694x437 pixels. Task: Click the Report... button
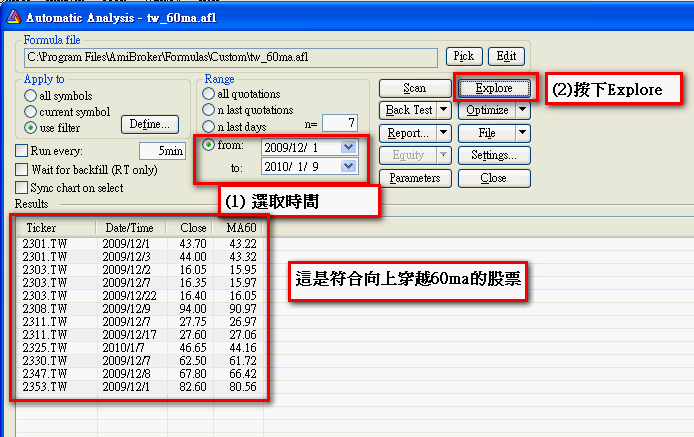(409, 133)
